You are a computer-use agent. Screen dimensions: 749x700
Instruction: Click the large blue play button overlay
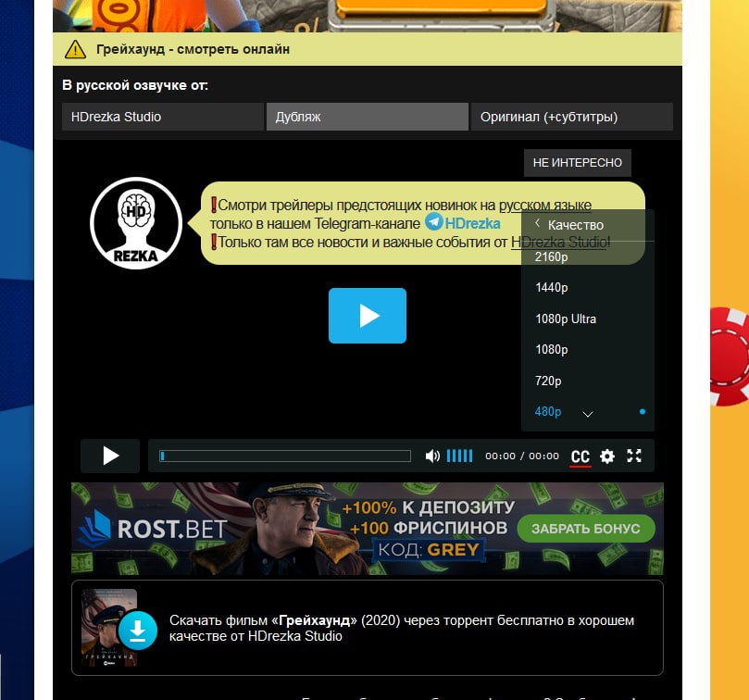[368, 316]
